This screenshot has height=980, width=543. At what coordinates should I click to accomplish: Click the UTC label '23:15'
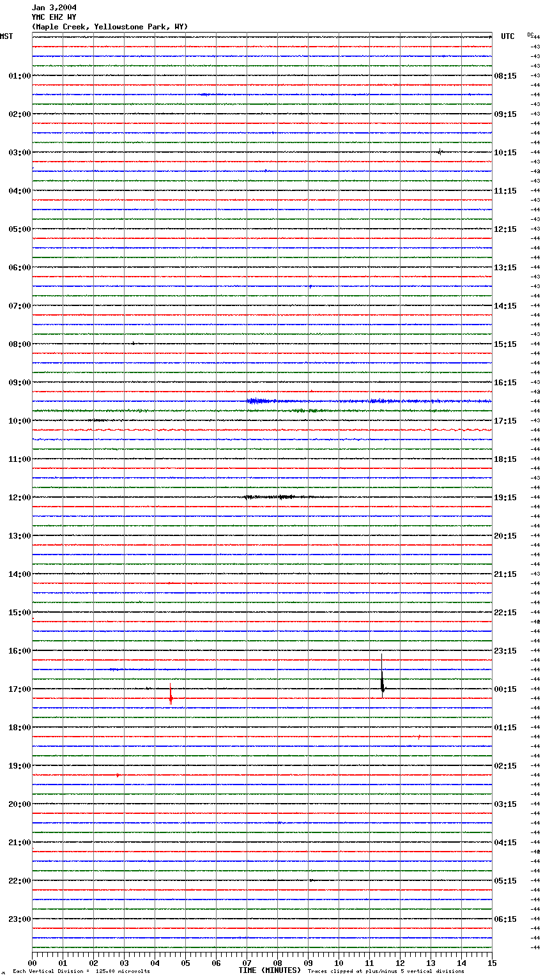click(x=505, y=651)
